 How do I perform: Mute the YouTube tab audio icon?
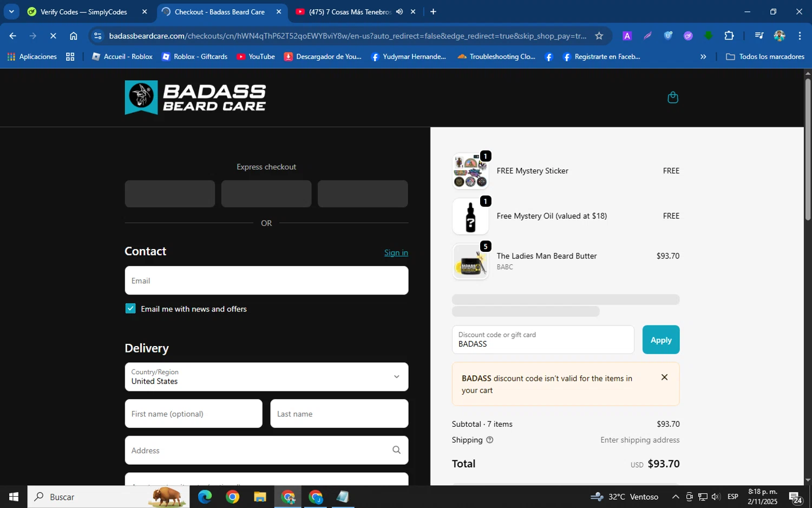point(400,11)
